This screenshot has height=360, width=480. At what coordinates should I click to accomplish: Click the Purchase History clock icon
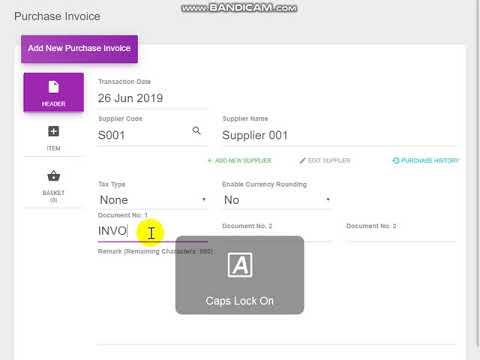pyautogui.click(x=396, y=161)
